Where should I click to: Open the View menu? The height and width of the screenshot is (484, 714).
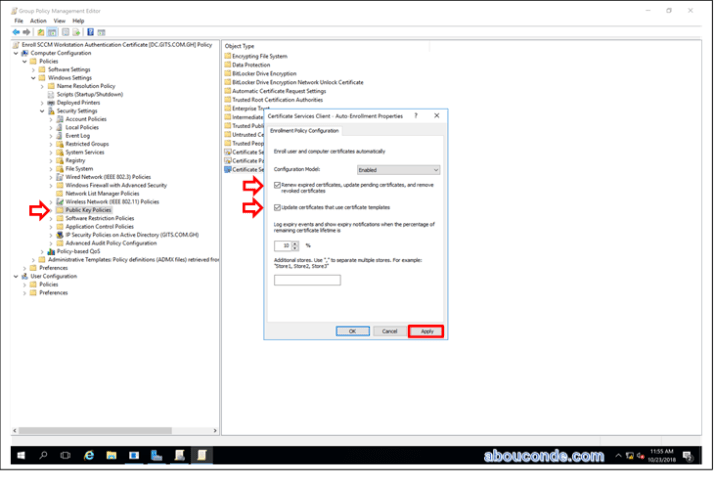[x=60, y=20]
